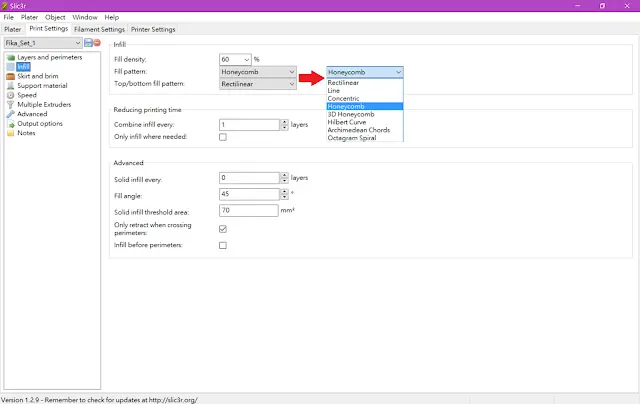Switch to the Print Settings tab

coord(49,29)
